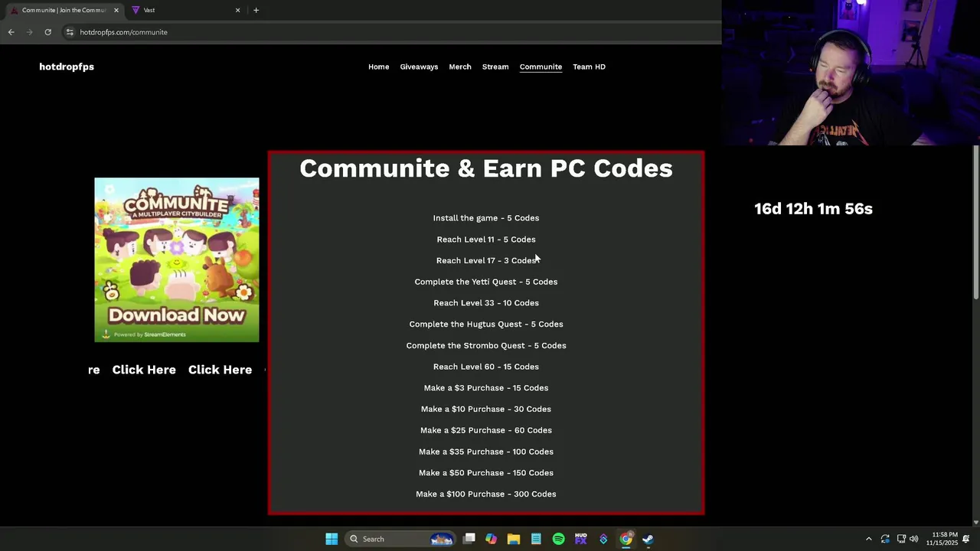Select the Communite | Join the Community tab
The height and width of the screenshot is (551, 980).
coord(65,10)
